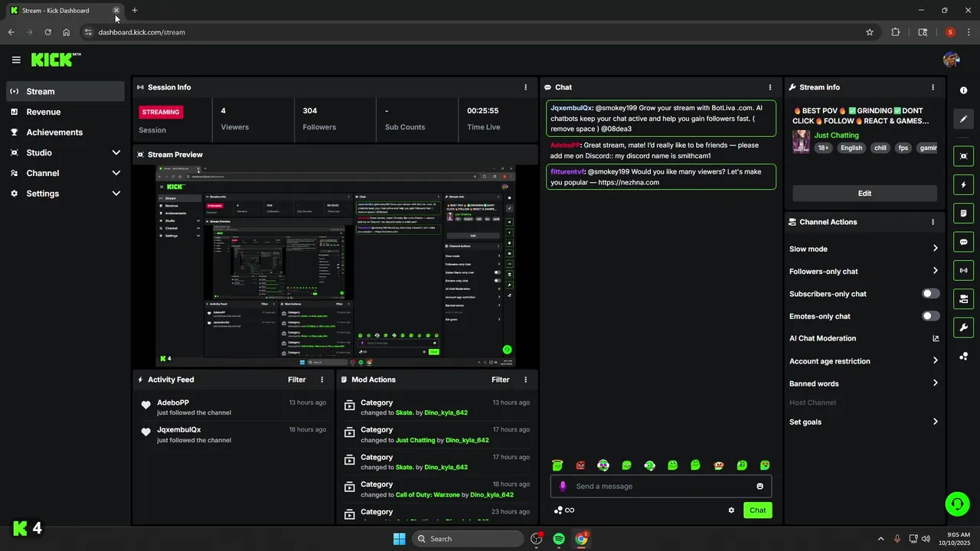Insert the angel halo emote
The width and height of the screenshot is (980, 551).
[x=557, y=465]
